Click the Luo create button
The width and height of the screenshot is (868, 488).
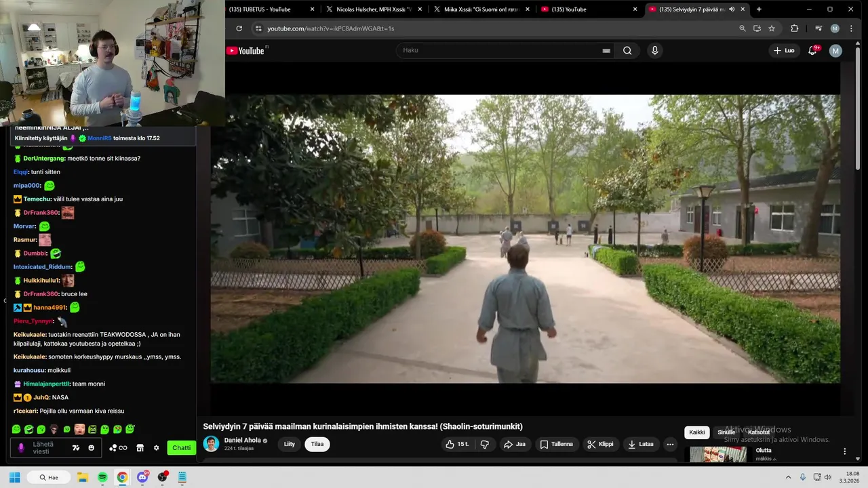tap(784, 51)
